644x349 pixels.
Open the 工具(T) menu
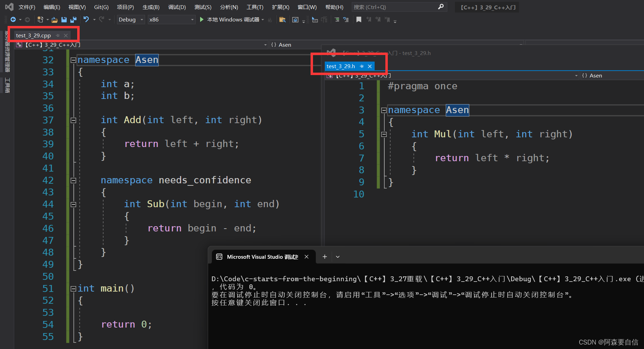pos(255,7)
